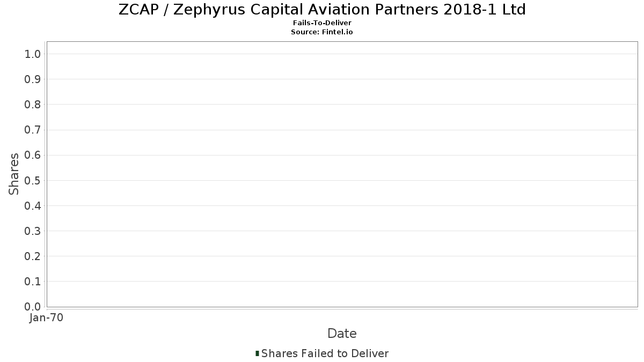Click the 0.7 y-axis tick label
Image resolution: width=644 pixels, height=362 pixels.
(x=33, y=130)
